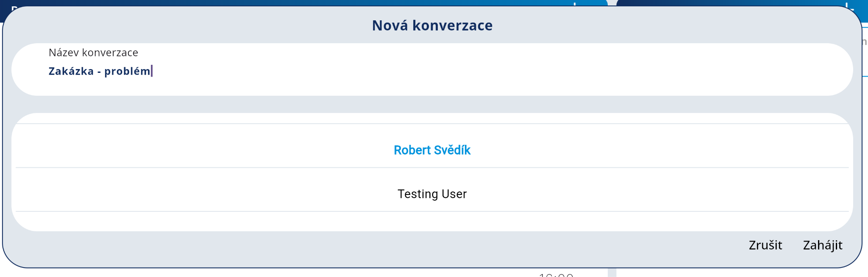868x277 pixels.
Task: Start the conversation with Zahájit
Action: 822,245
